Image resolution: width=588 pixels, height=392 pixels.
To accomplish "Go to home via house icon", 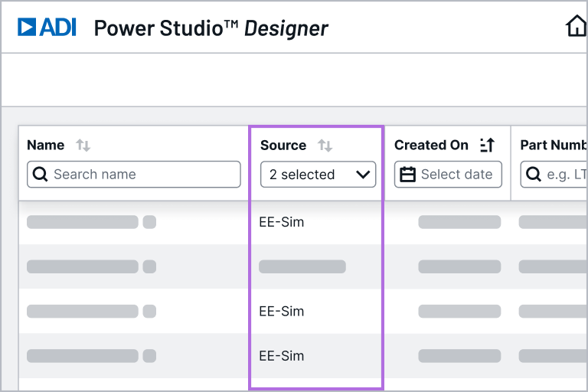I will (576, 26).
